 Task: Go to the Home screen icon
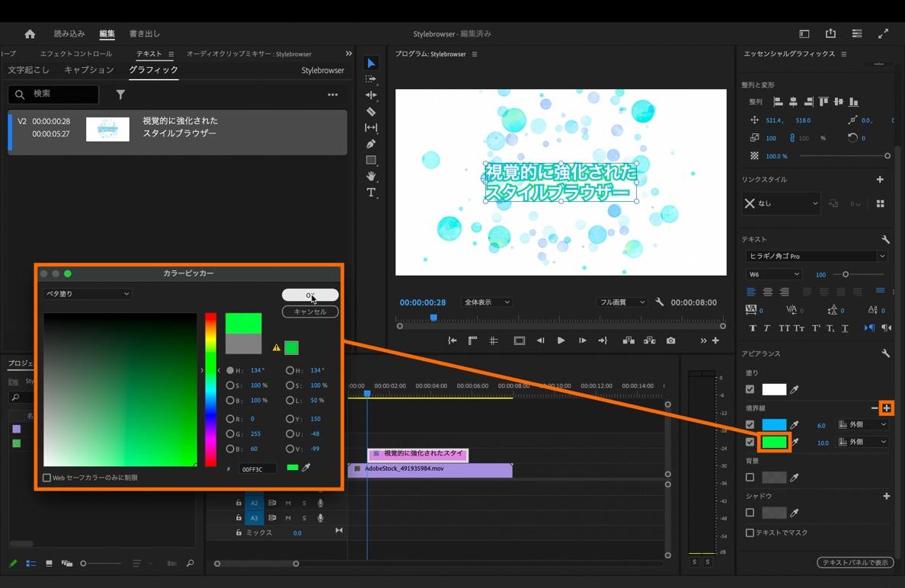tap(30, 34)
